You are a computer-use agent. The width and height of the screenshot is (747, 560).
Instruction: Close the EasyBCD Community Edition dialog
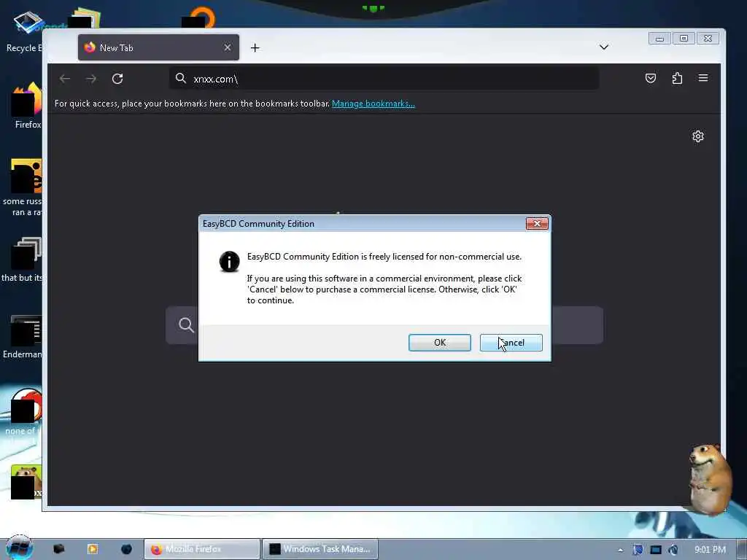pos(536,223)
